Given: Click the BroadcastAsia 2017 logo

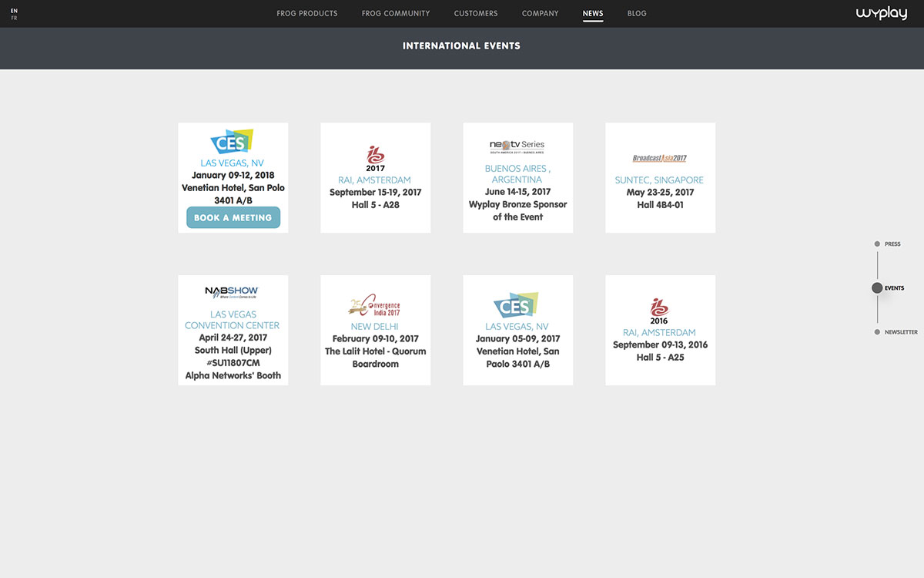Looking at the screenshot, I should 660,156.
